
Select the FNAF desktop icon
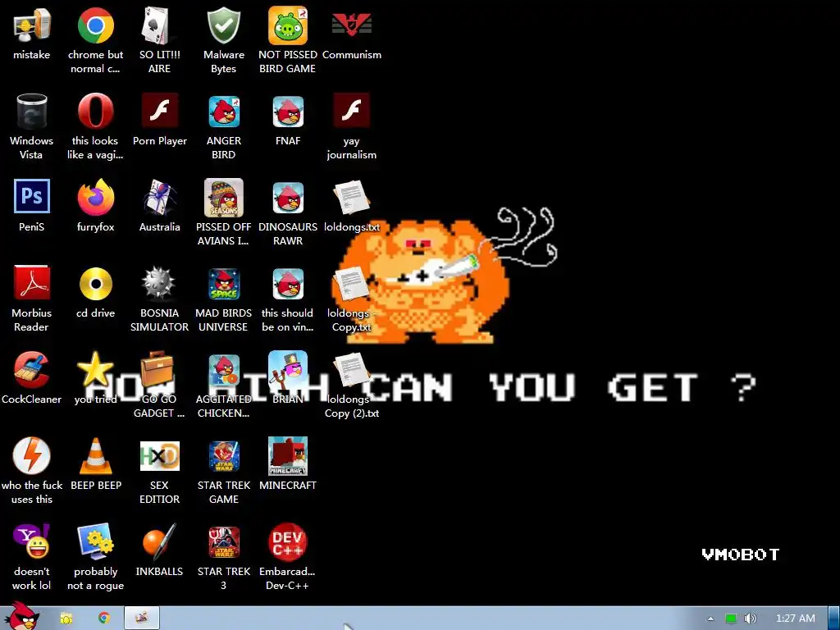288,112
